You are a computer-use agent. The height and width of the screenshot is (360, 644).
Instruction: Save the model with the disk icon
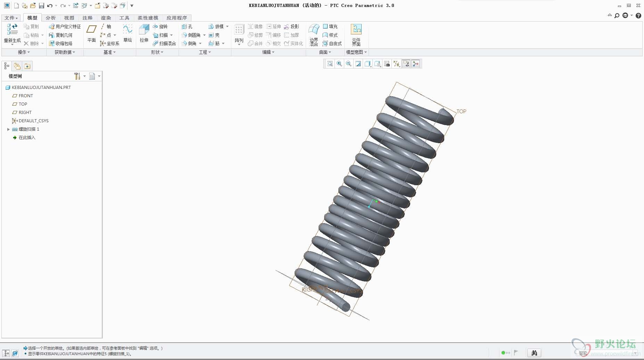[x=41, y=6]
